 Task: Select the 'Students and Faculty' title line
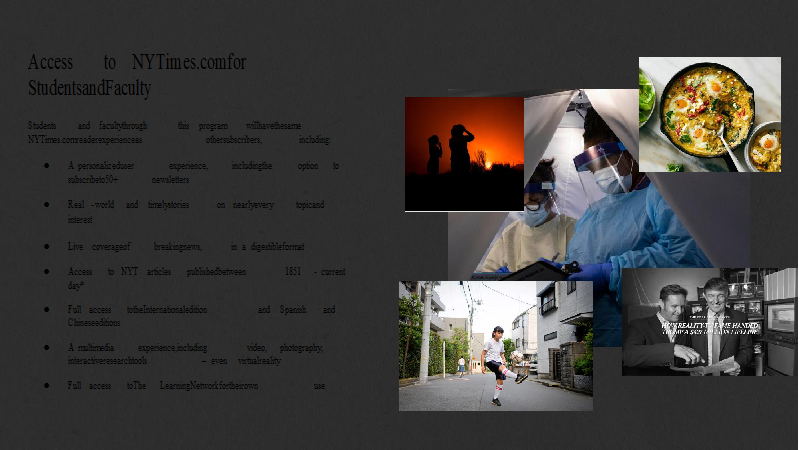tap(90, 88)
